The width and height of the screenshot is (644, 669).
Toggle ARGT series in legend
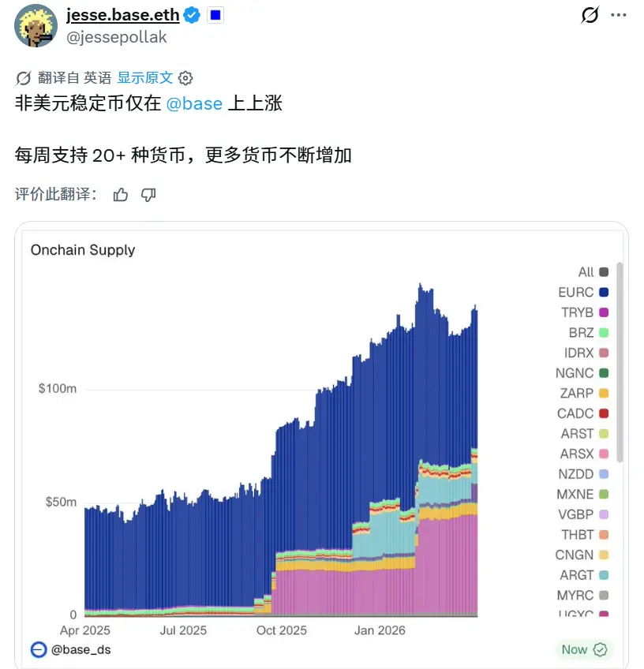pyautogui.click(x=584, y=574)
